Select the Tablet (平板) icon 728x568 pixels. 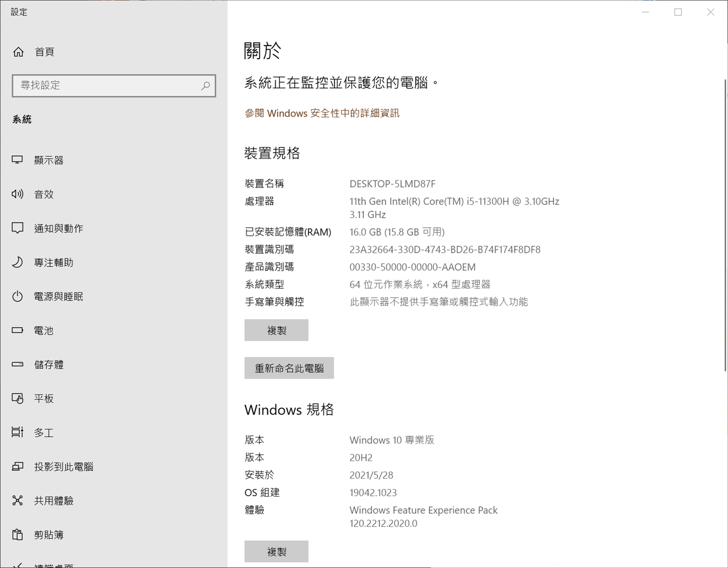pos(18,399)
